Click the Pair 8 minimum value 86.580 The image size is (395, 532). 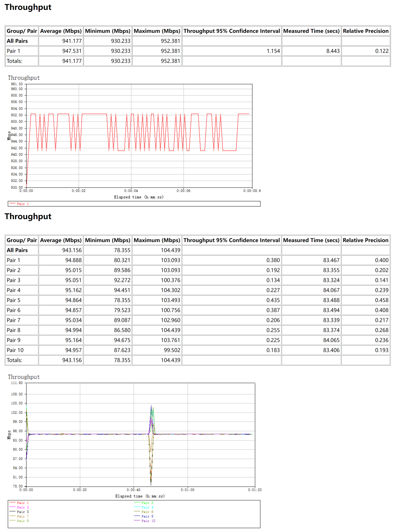click(122, 330)
